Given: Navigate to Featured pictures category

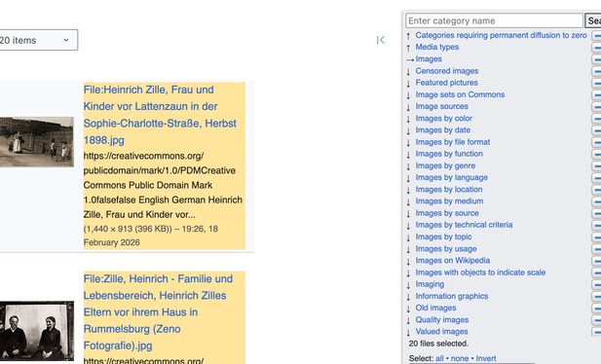Looking at the screenshot, I should [446, 83].
